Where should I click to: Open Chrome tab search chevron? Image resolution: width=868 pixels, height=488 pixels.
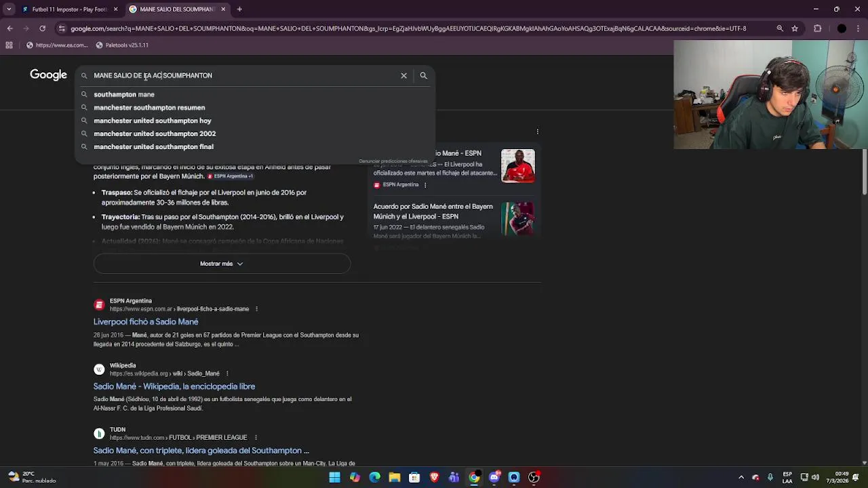[x=9, y=9]
